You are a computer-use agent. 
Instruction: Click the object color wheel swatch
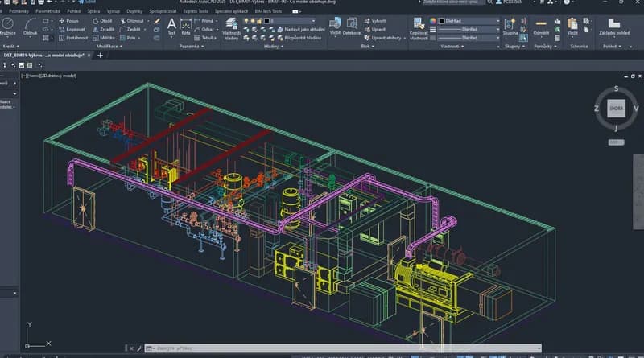(432, 21)
